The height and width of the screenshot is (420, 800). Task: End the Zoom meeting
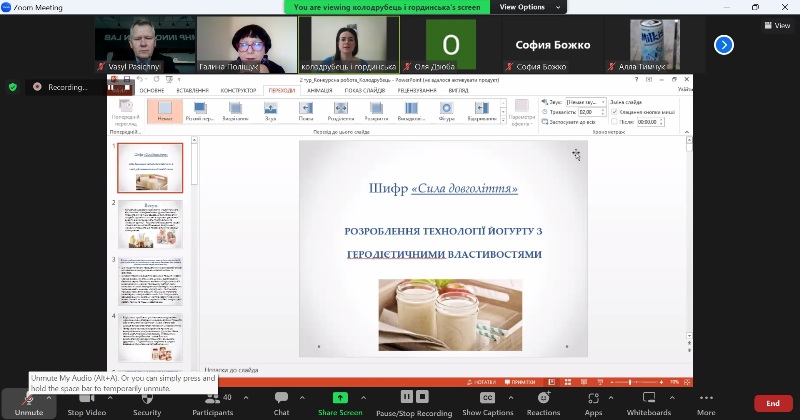coord(773,403)
